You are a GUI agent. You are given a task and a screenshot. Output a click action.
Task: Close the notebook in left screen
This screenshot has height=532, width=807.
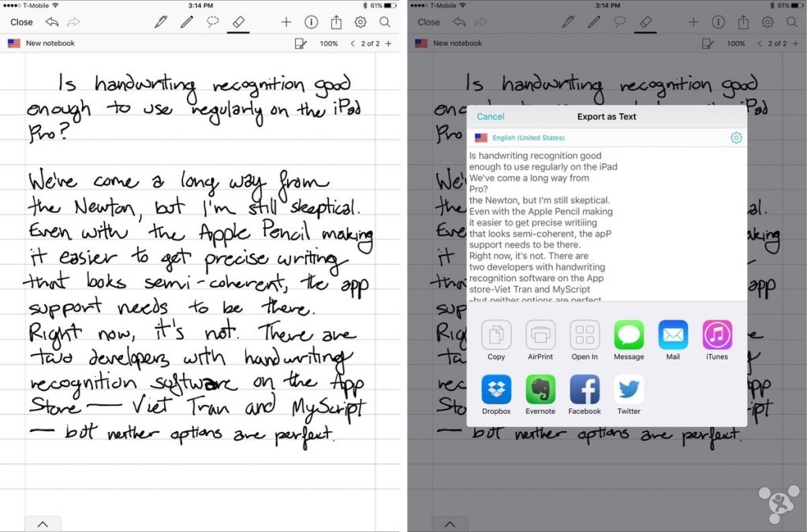coord(21,22)
